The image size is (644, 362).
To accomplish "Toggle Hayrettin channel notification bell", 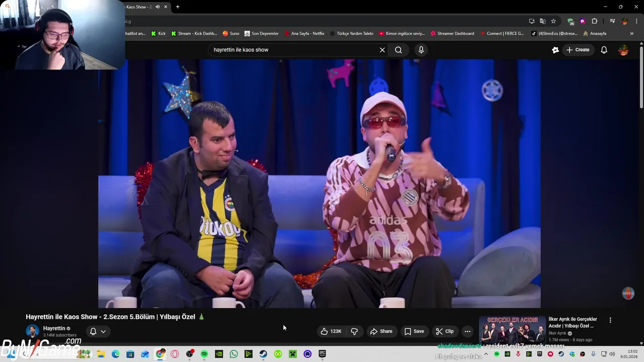I will point(93,331).
